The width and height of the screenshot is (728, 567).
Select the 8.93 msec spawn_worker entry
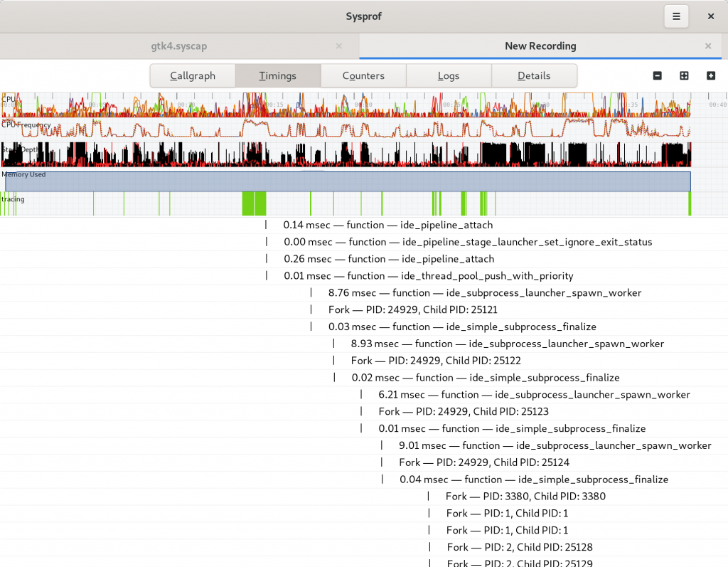click(364, 344)
